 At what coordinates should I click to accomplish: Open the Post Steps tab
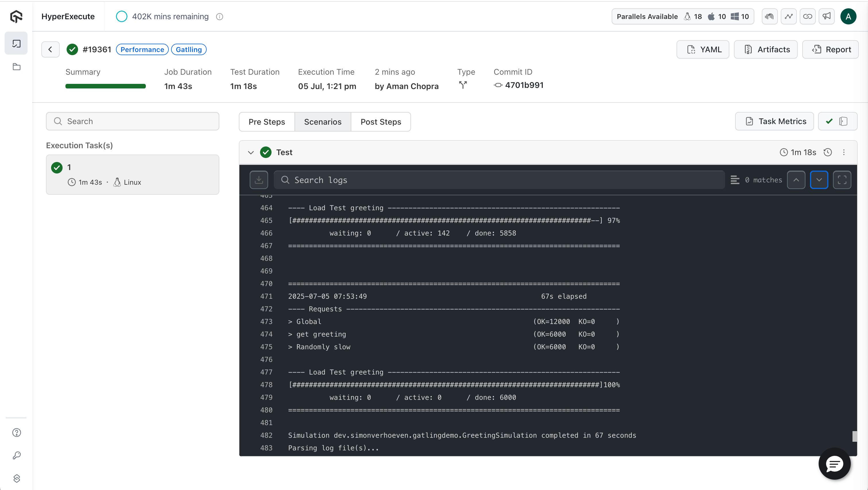tap(381, 121)
